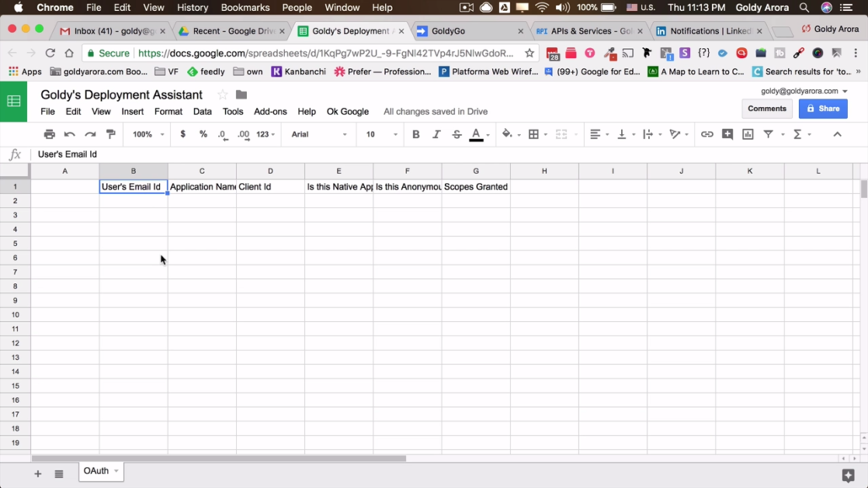Open the File menu in Sheets

pos(47,111)
